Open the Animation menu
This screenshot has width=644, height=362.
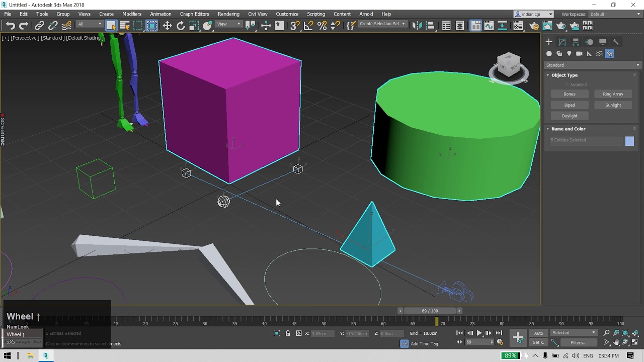click(160, 14)
